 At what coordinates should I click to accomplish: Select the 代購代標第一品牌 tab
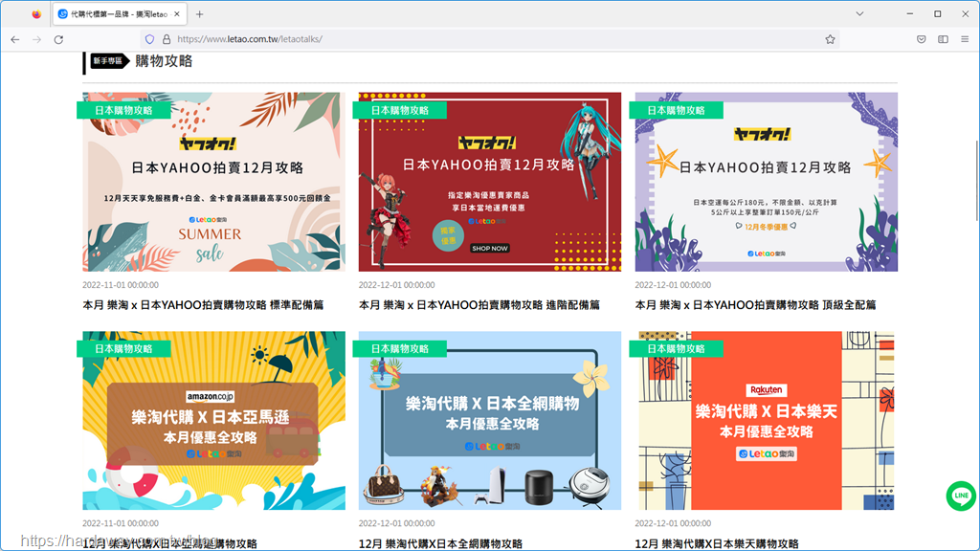coord(120,13)
